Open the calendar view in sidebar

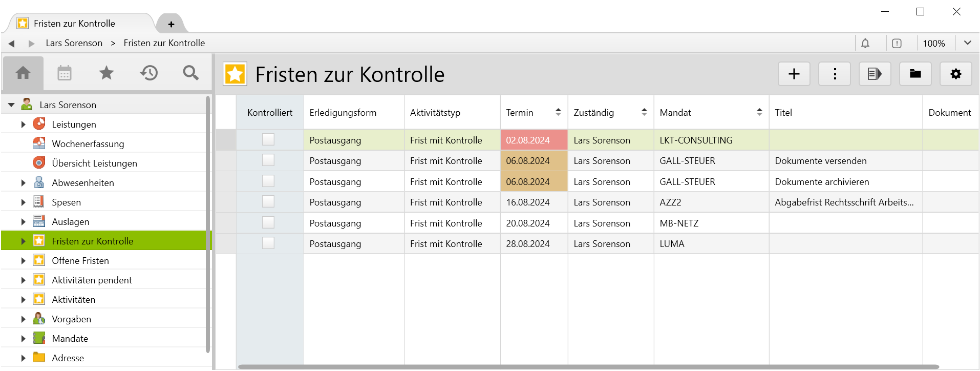[x=65, y=73]
